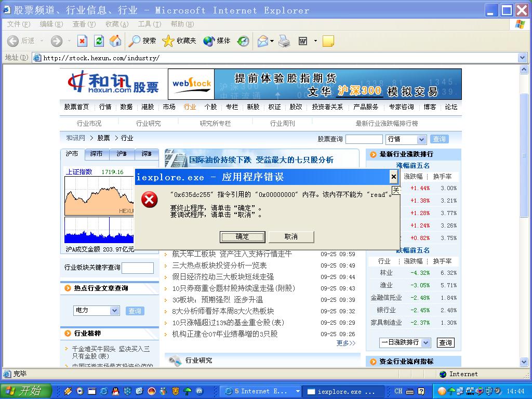Click the CH language indicator in taskbar
The width and height of the screenshot is (532, 399).
pyautogui.click(x=398, y=391)
